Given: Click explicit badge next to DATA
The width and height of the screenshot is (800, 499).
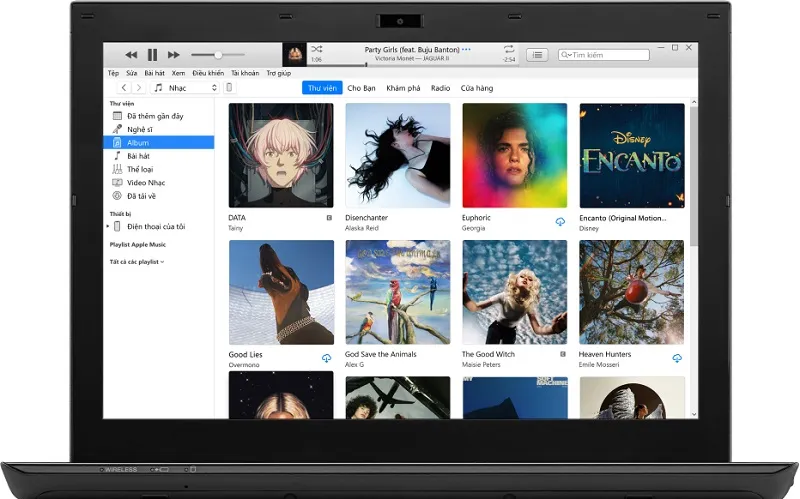Looking at the screenshot, I should [329, 217].
